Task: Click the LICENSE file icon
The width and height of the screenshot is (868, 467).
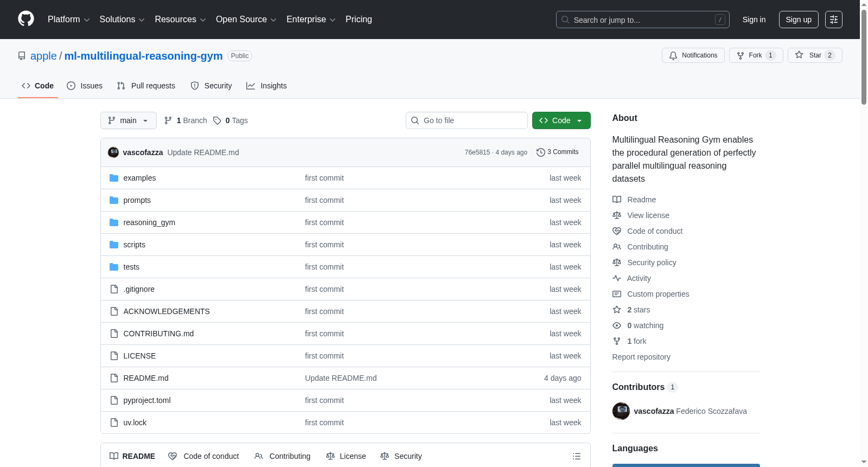Action: click(x=114, y=356)
